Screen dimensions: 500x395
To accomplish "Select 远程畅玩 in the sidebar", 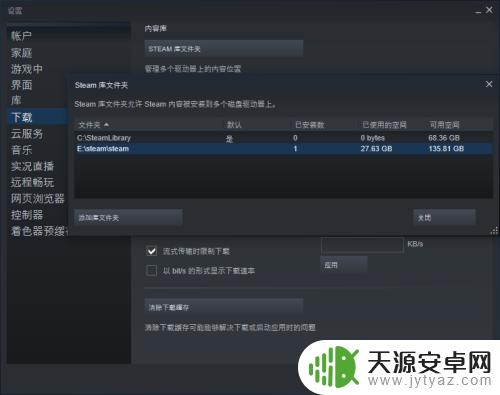I will click(x=32, y=182).
